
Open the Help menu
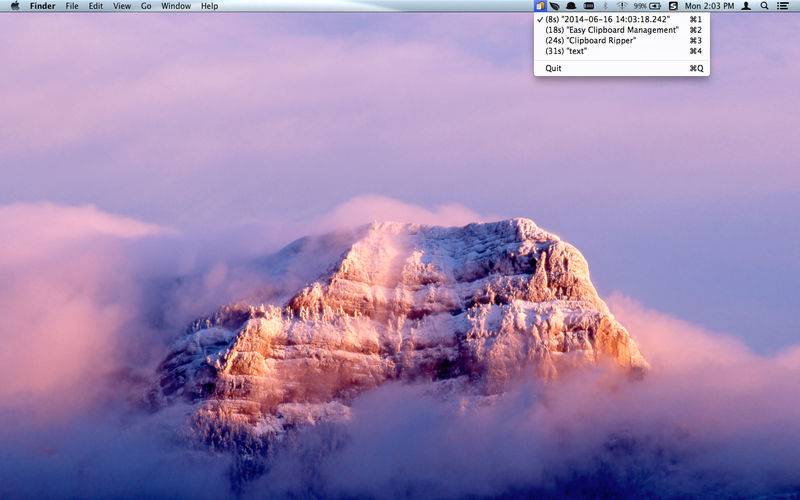pos(209,6)
